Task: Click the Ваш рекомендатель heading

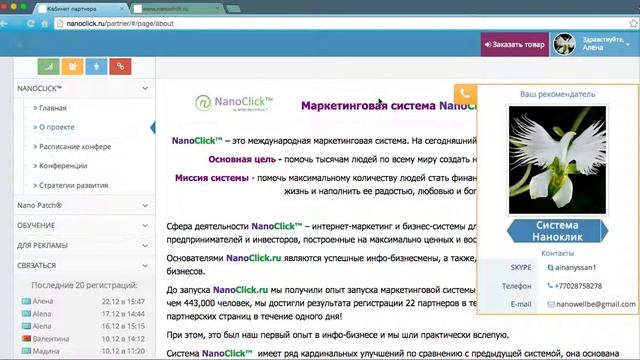Action: (x=558, y=94)
